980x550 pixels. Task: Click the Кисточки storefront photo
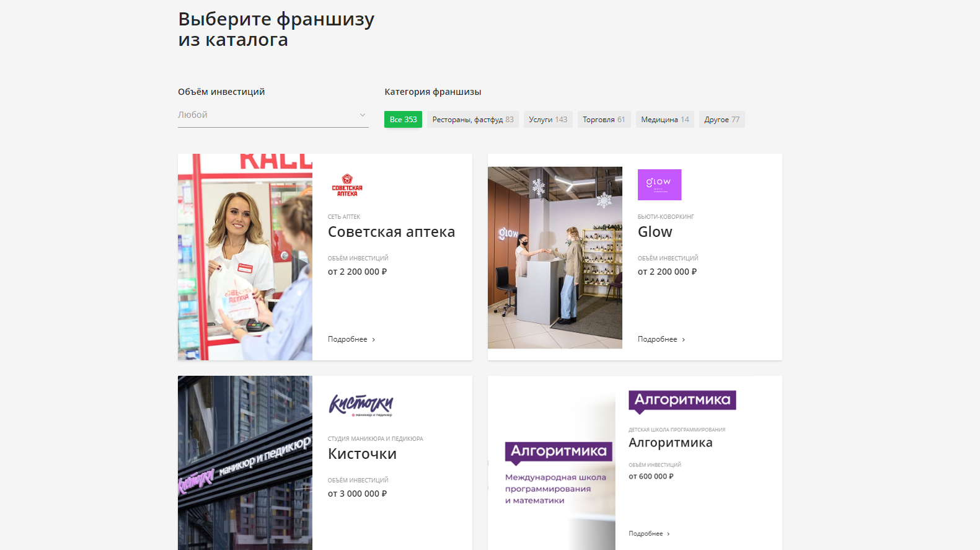point(245,463)
